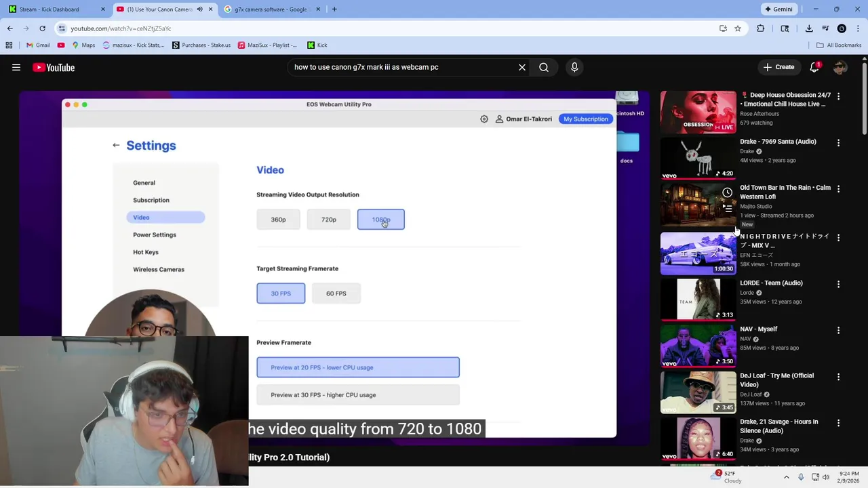
Task: Click the Chrome address bar URL
Action: click(121, 28)
